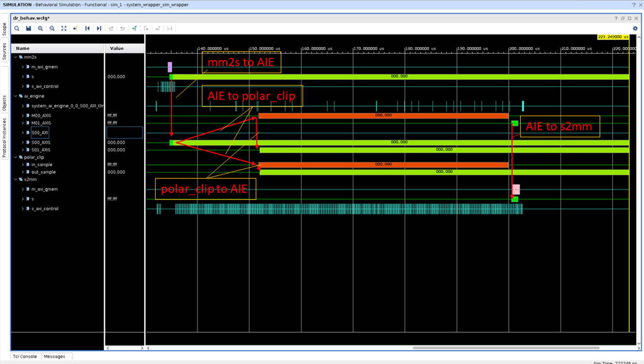Screen dimensions: 644x364
Task: Expand the out_sample signal
Action: (22, 172)
